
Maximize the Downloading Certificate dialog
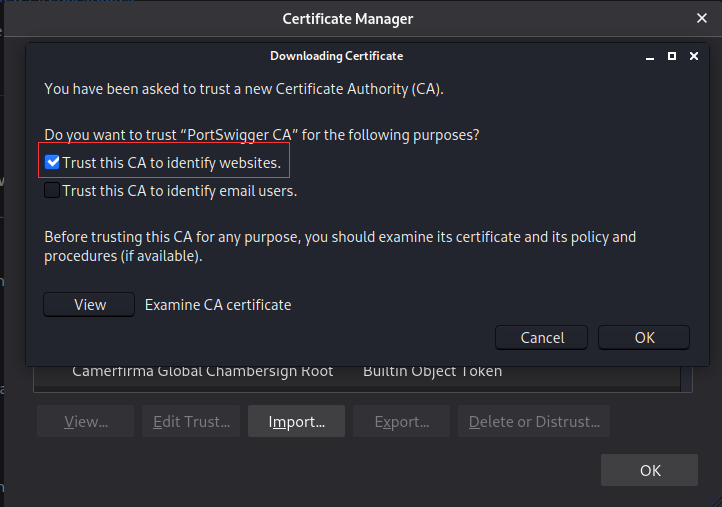(x=671, y=56)
